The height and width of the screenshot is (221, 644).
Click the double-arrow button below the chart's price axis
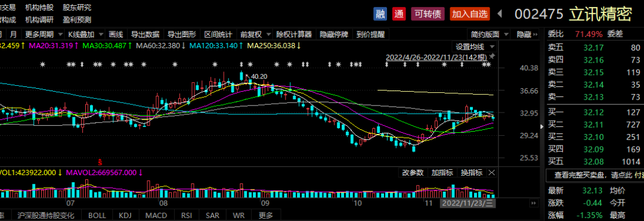tap(533, 203)
